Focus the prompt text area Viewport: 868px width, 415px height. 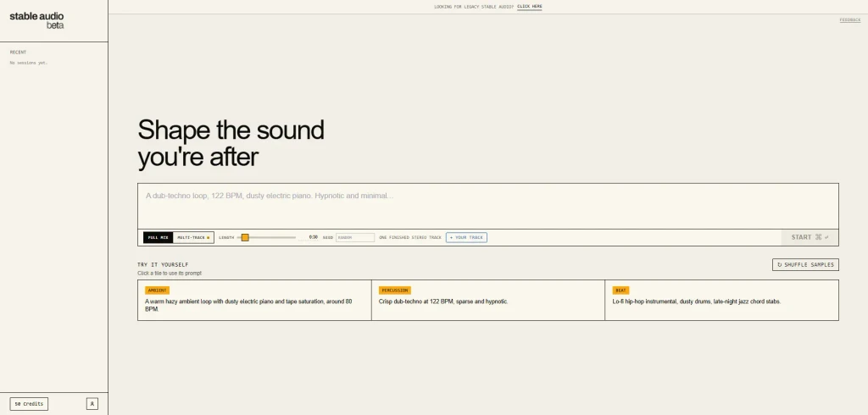point(487,206)
